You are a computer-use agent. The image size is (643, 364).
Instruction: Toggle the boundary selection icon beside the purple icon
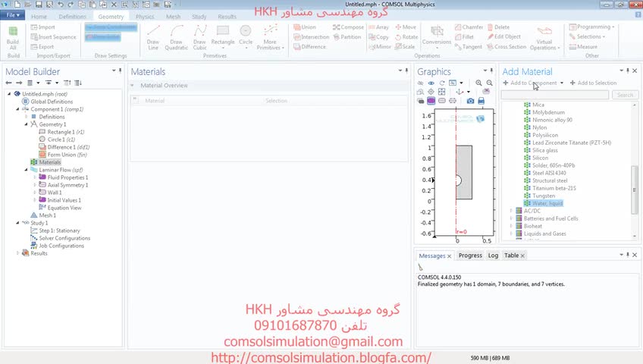pos(442,101)
